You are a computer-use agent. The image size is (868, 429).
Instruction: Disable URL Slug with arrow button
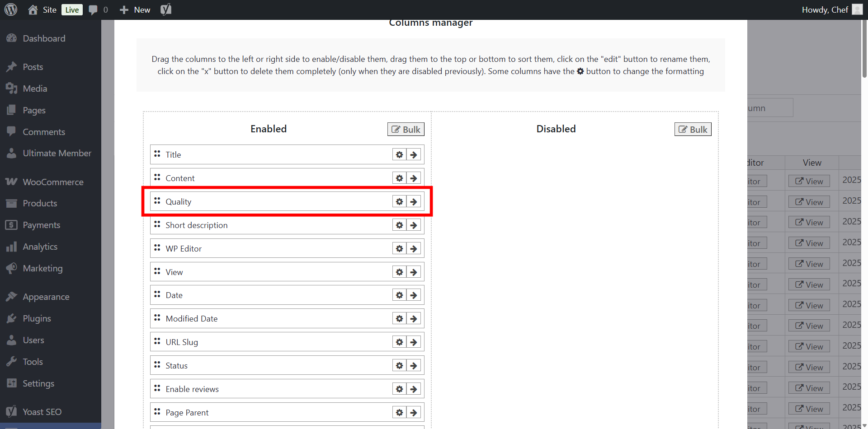414,342
